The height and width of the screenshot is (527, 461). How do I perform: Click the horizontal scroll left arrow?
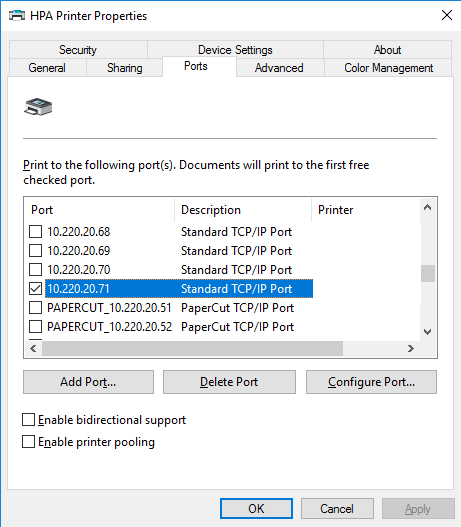point(33,349)
